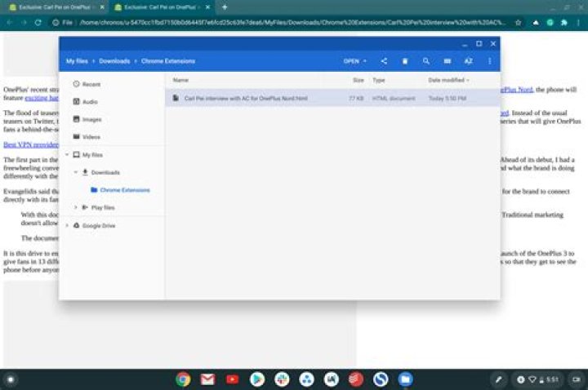This screenshot has width=588, height=390.
Task: Go forward in Chrome
Action: (x=24, y=23)
